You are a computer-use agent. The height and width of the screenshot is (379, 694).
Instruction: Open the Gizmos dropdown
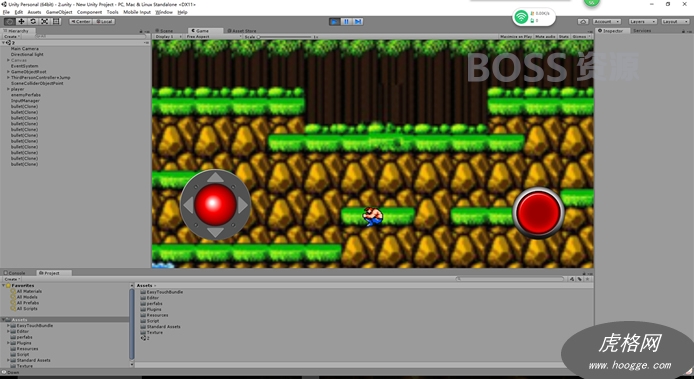click(581, 36)
